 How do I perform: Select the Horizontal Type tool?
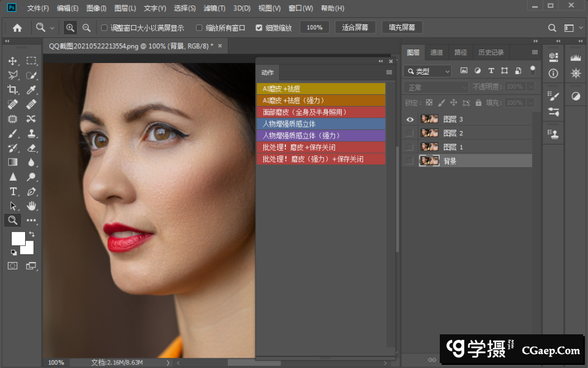click(12, 191)
